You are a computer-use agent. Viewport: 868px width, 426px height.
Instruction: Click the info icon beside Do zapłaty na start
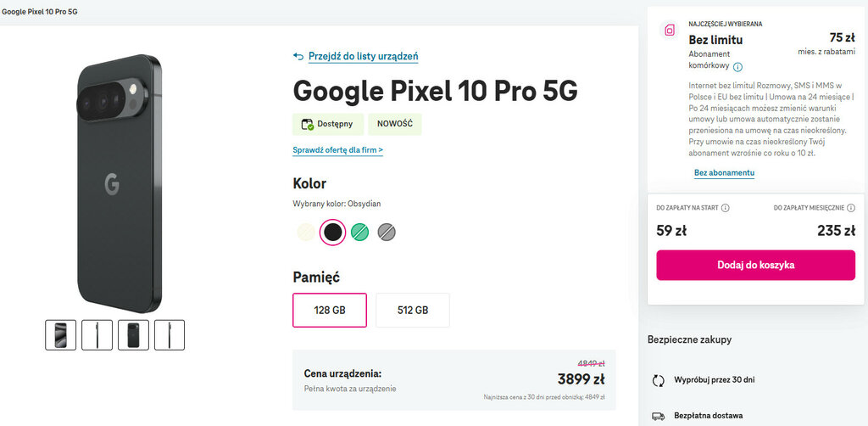pyautogui.click(x=726, y=207)
